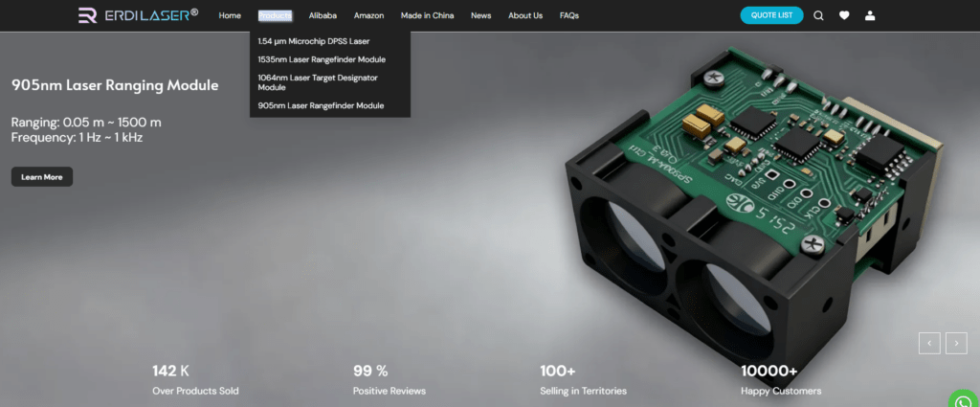Open the Made in China link
Screen dimensions: 980x407
tap(428, 15)
